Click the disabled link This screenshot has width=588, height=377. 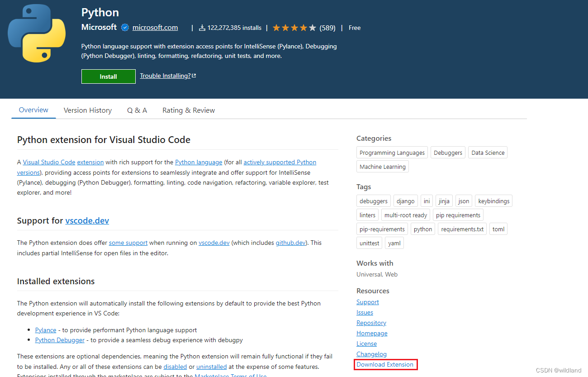click(175, 367)
